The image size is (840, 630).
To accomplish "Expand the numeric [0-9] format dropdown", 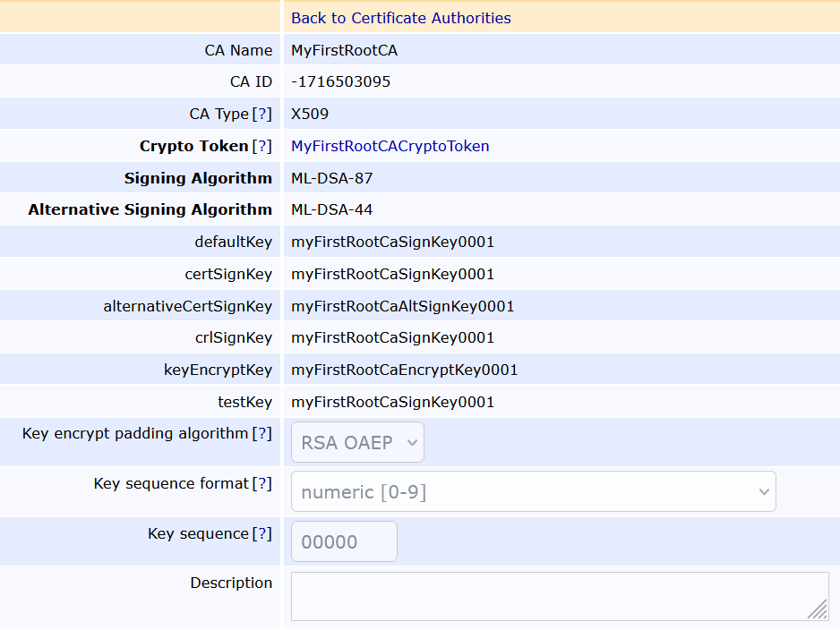I will (x=532, y=491).
